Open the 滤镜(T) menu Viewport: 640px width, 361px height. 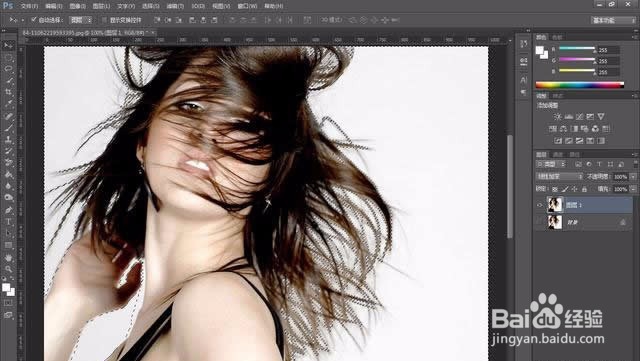tap(175, 7)
